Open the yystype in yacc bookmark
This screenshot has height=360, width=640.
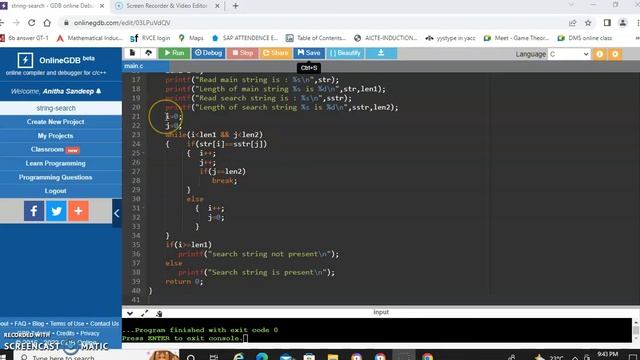451,38
